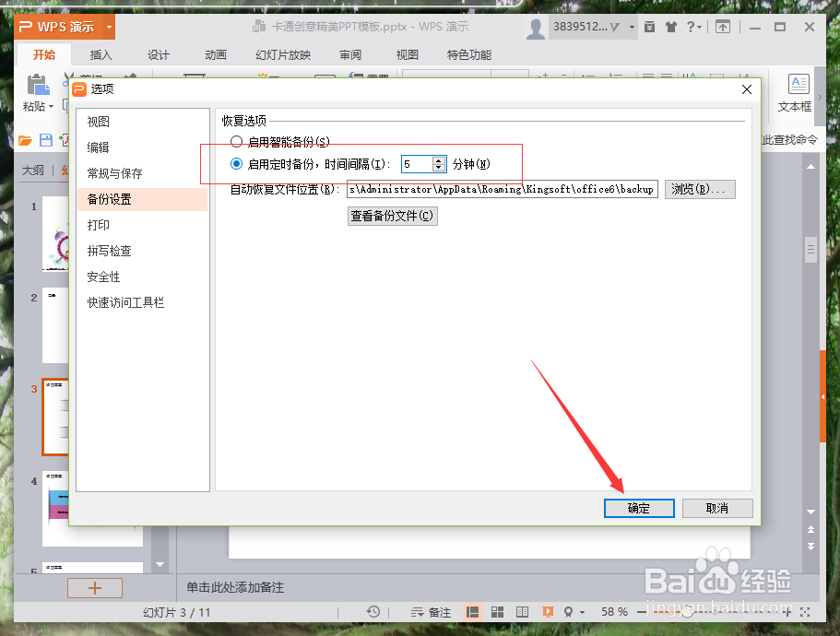Confirm settings with 确定 button

[x=638, y=508]
